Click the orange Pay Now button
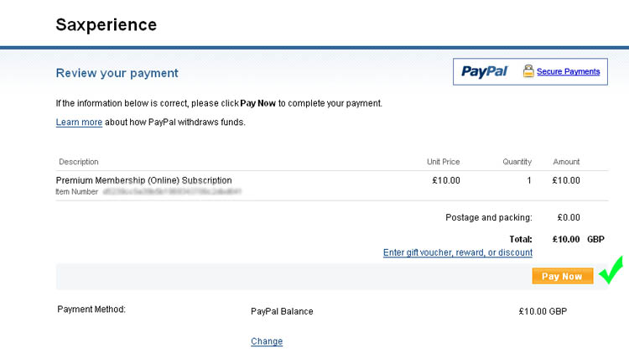This screenshot has height=364, width=629. pyautogui.click(x=562, y=276)
